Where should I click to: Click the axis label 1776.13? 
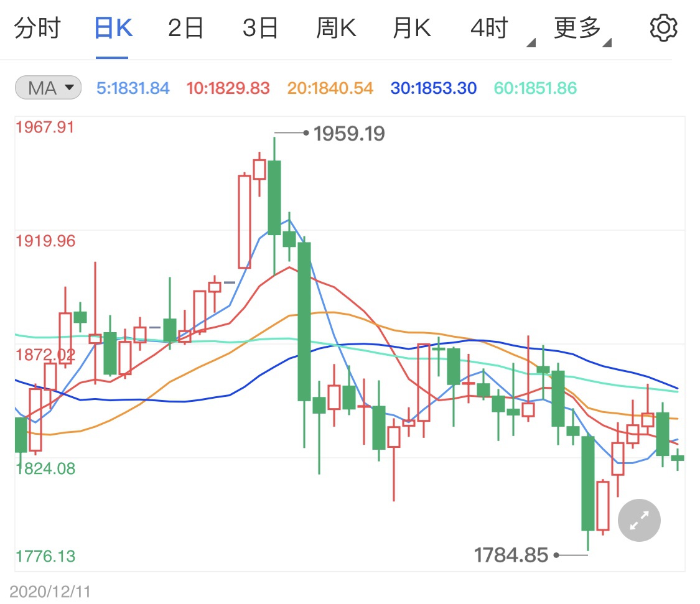pyautogui.click(x=45, y=556)
